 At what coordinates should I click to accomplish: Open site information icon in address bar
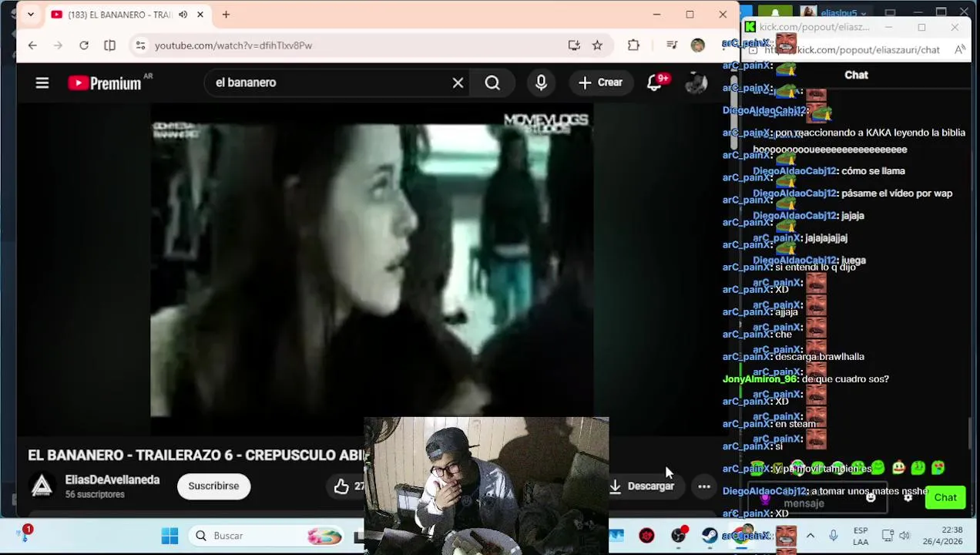click(x=140, y=45)
